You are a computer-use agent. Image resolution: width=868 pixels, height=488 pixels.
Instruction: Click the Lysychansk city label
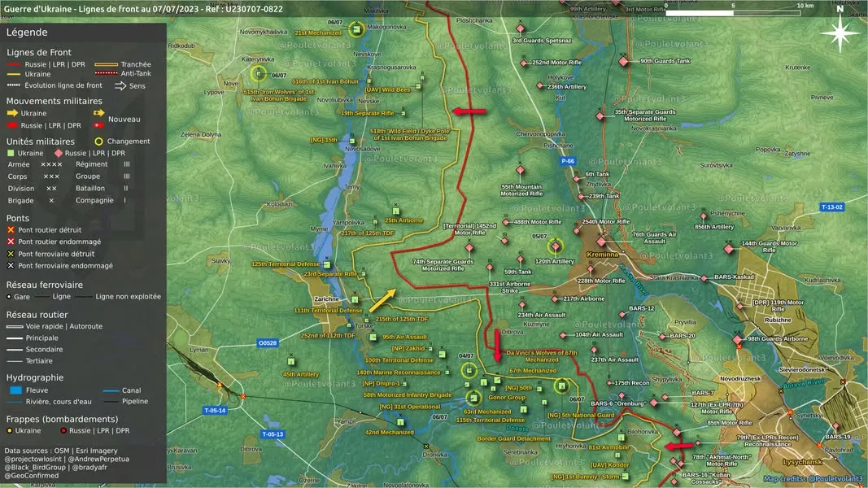(x=802, y=461)
